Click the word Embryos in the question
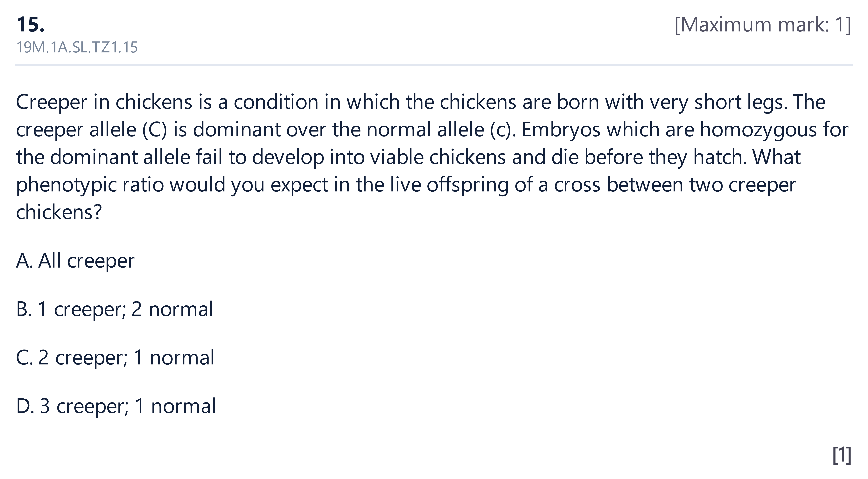Screen dimensions: 868x479 click(x=561, y=130)
